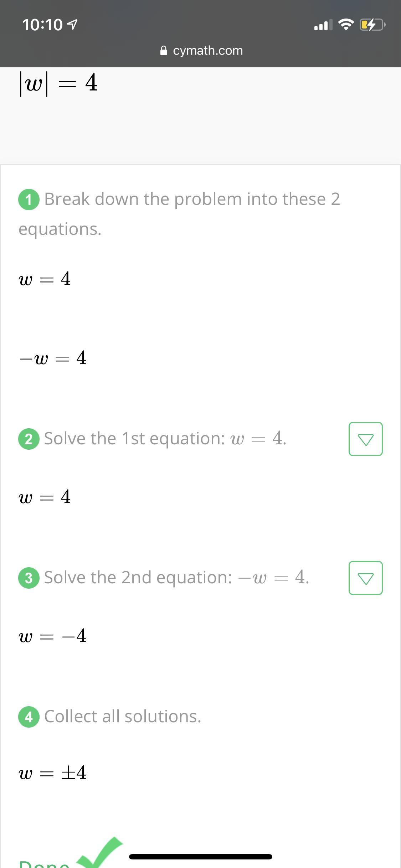Tap the cellular signal bars
Screen dimensions: 401x868
click(323, 25)
